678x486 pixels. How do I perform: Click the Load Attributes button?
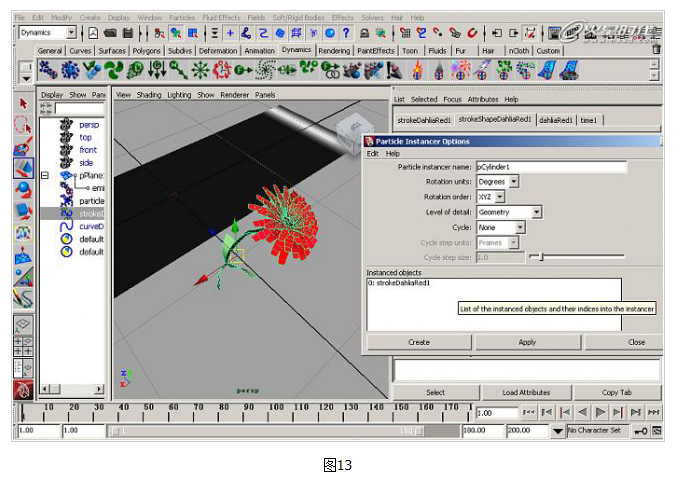(x=526, y=392)
